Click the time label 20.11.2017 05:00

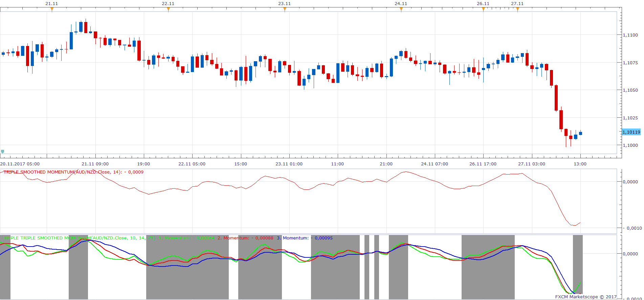(20, 164)
